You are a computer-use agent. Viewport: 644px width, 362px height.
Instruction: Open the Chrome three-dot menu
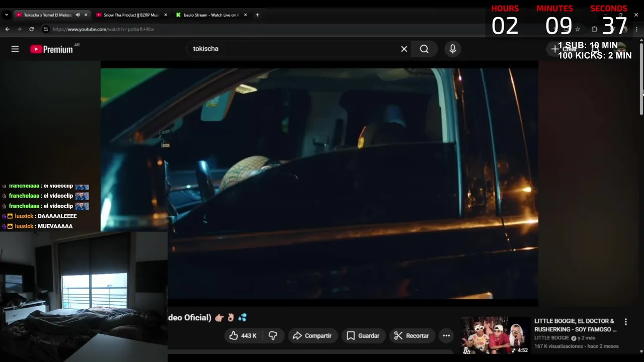pyautogui.click(x=636, y=29)
